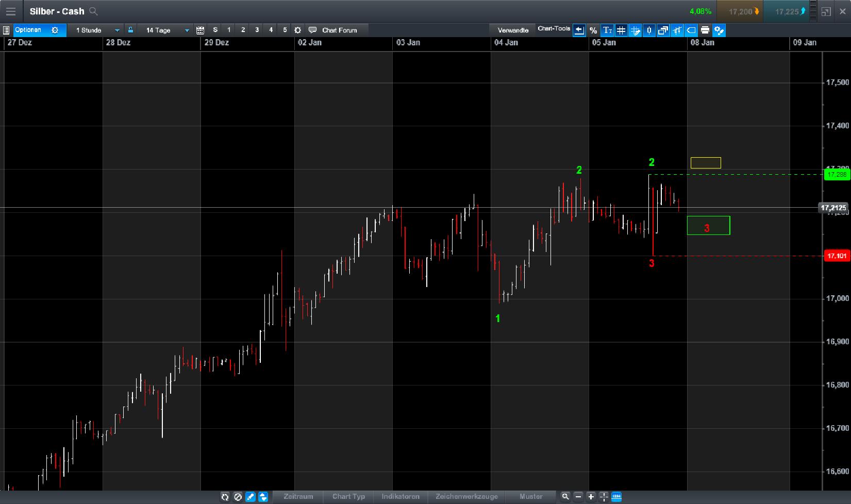Image resolution: width=851 pixels, height=504 pixels.
Task: Open the compare charts overlay icon
Action: coord(663,30)
